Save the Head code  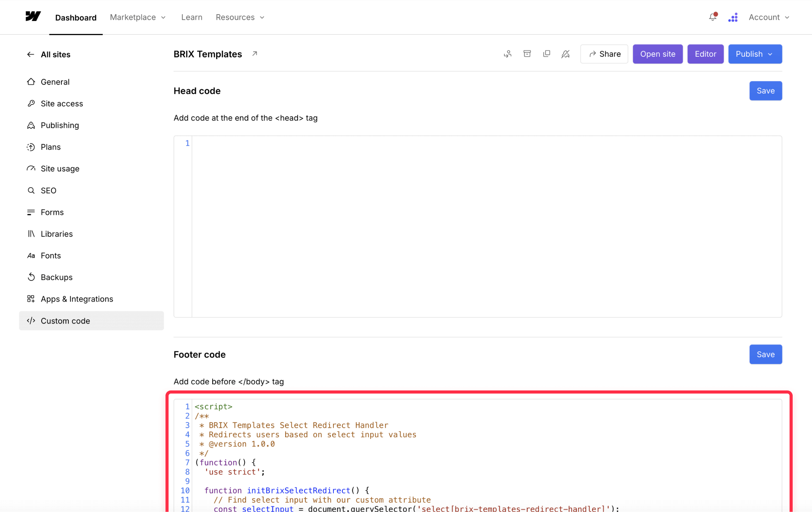point(766,91)
